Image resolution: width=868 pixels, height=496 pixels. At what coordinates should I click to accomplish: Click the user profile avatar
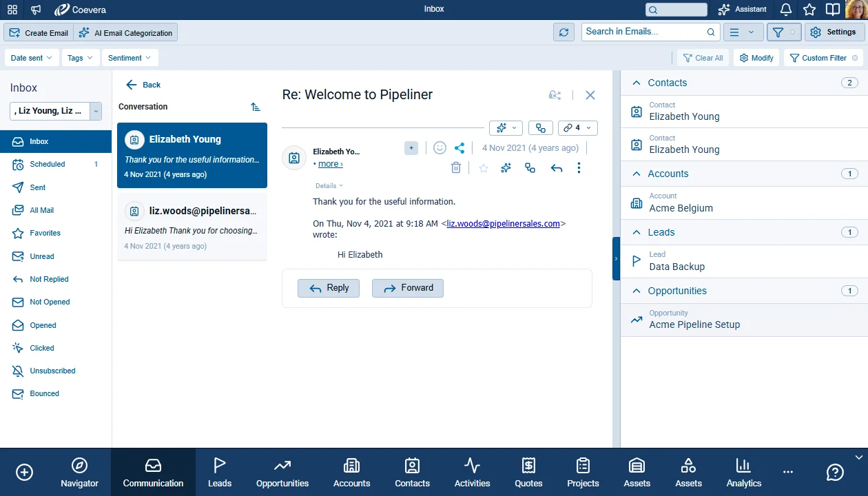[x=856, y=10]
